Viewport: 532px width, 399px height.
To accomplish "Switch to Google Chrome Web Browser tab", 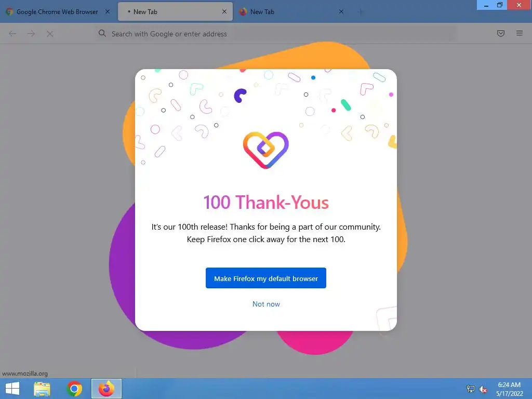I will pyautogui.click(x=57, y=11).
